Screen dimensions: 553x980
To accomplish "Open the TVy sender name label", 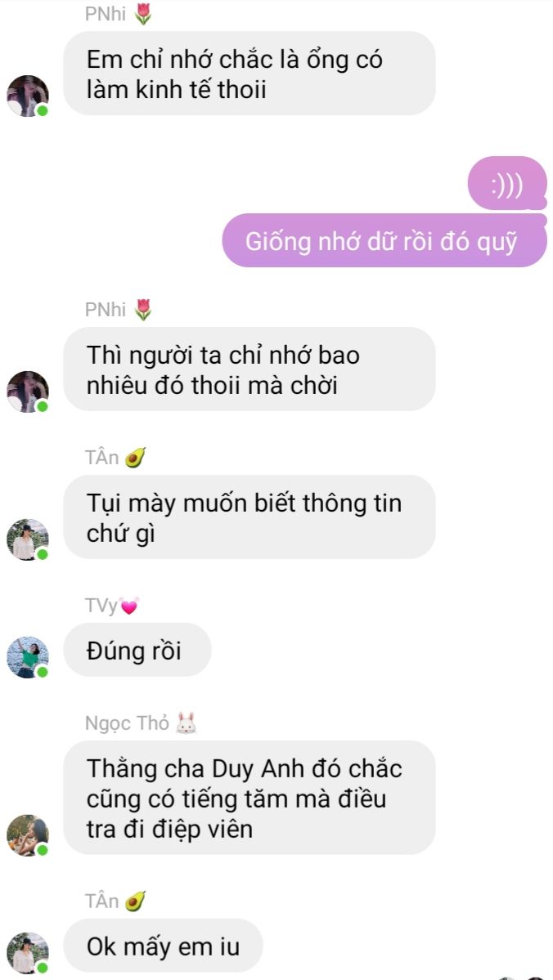I will tap(101, 606).
